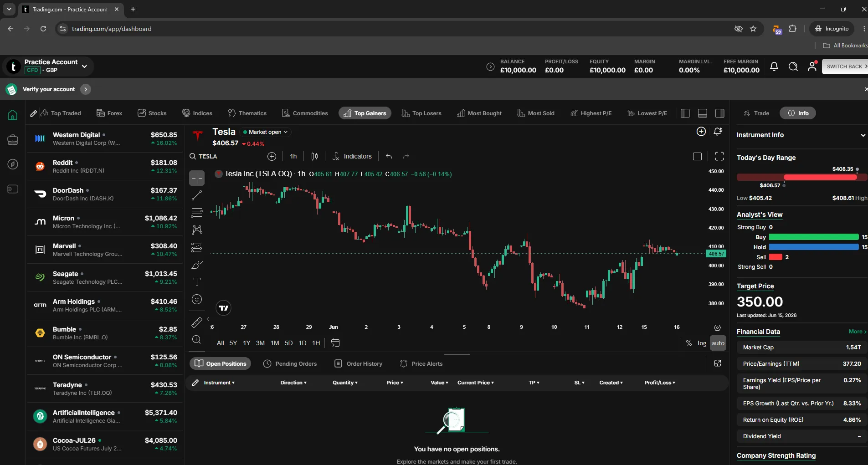Open the Market open status dropdown
Screen dimensions: 868x465
tap(265, 132)
